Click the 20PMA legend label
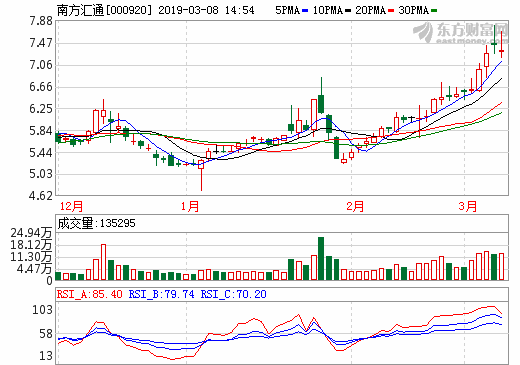The height and width of the screenshot is (365, 520). 370,10
